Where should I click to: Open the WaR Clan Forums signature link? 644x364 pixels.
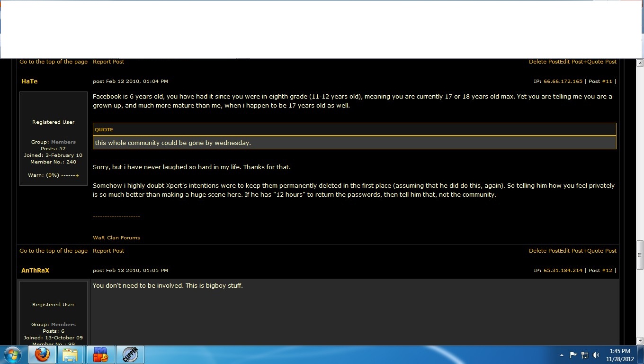tap(116, 238)
